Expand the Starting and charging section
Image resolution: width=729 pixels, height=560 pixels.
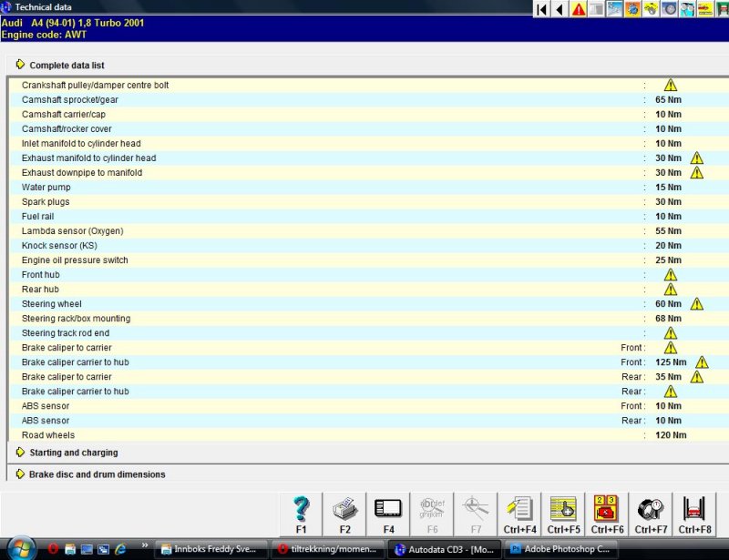pyautogui.click(x=20, y=453)
